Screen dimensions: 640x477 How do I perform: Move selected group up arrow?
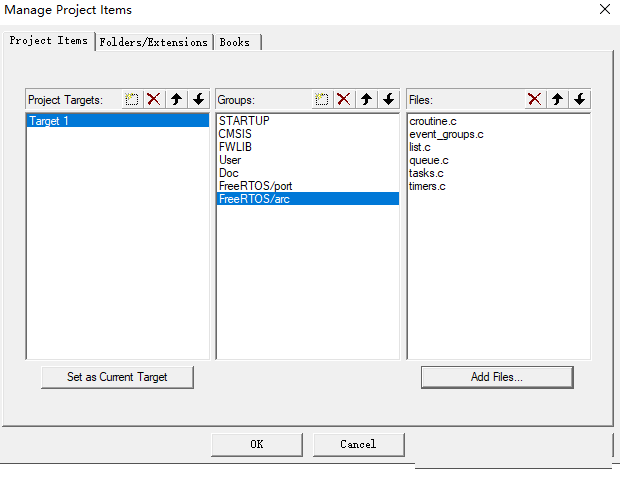pyautogui.click(x=366, y=99)
